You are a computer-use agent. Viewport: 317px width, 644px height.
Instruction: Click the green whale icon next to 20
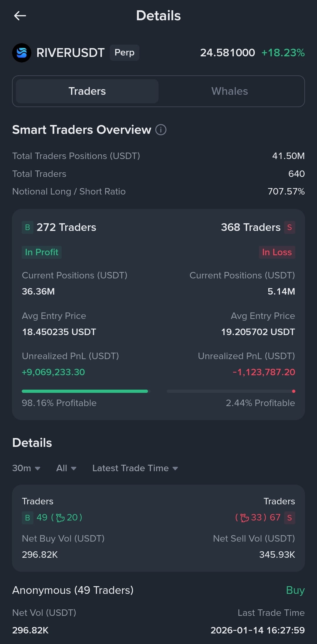(x=60, y=518)
